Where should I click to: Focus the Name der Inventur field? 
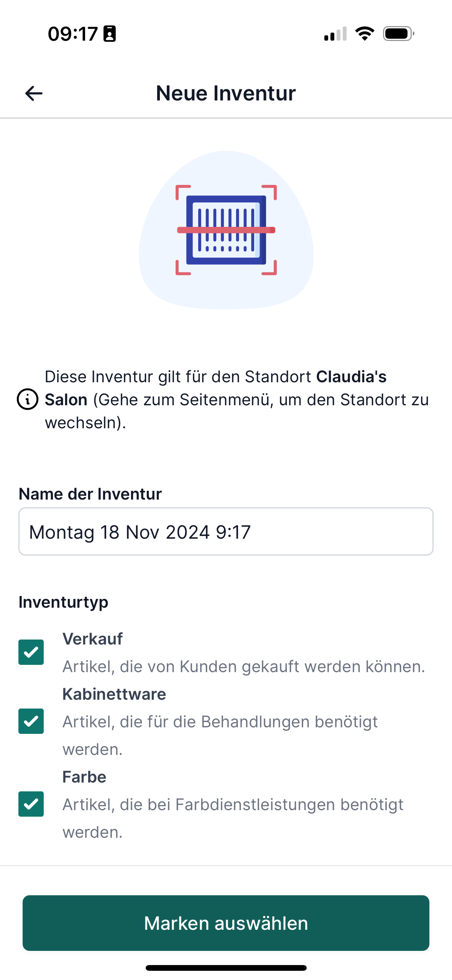[x=226, y=531]
